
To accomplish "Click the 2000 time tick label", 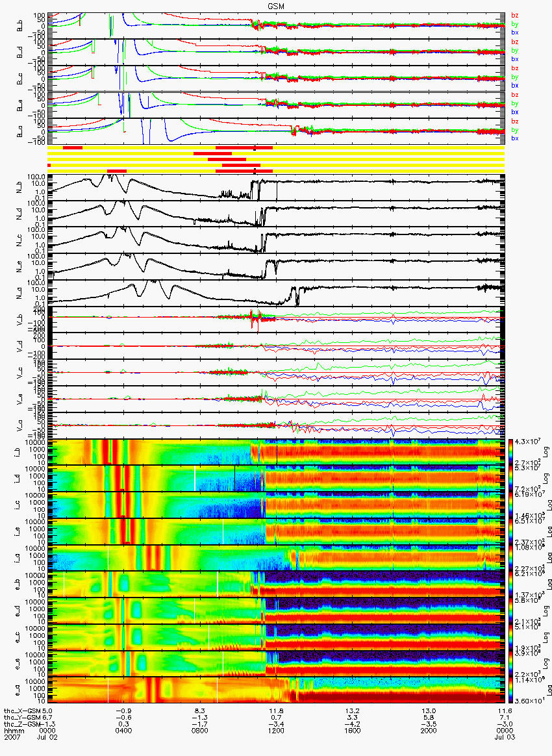I will point(429,731).
